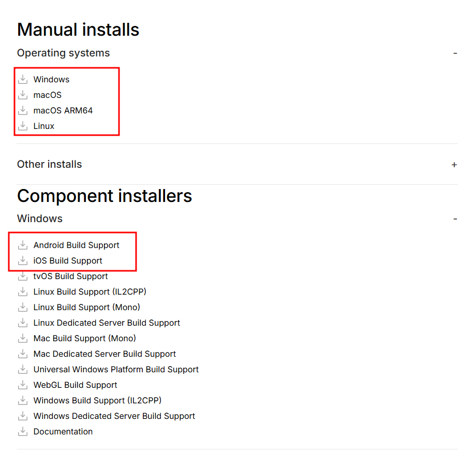Select Universal Windows Platform Build Support
The image size is (476, 451).
click(116, 369)
